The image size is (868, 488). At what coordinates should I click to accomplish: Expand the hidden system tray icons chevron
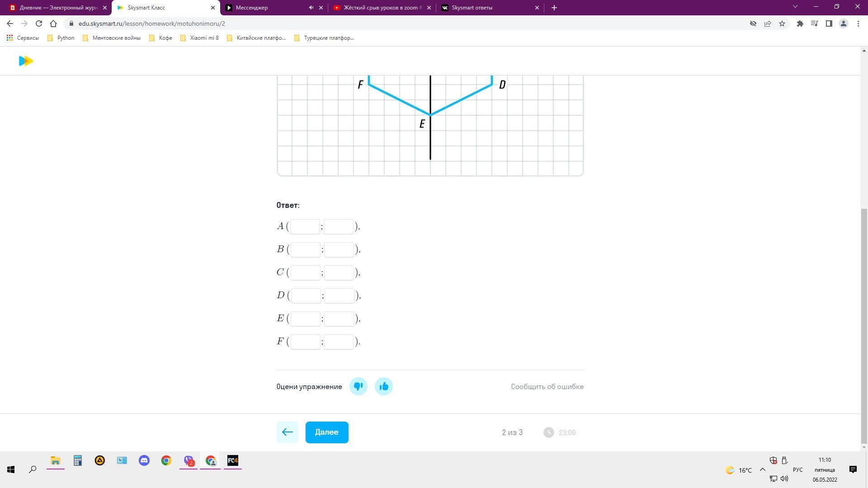coord(762,470)
